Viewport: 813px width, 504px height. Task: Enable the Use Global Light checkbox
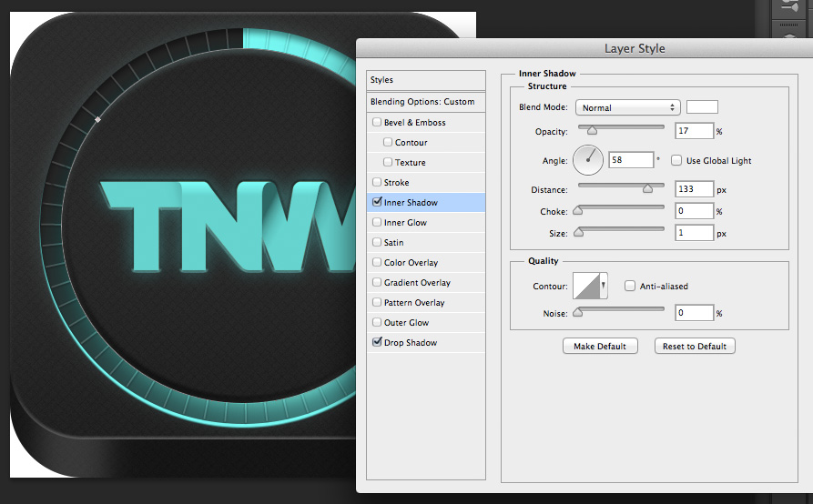coord(676,160)
